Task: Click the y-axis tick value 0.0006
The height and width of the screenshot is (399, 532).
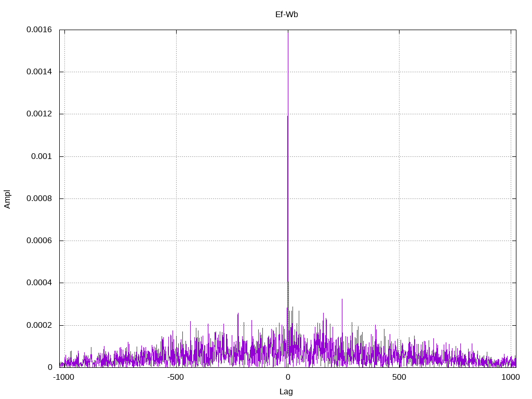Action: (x=39, y=241)
